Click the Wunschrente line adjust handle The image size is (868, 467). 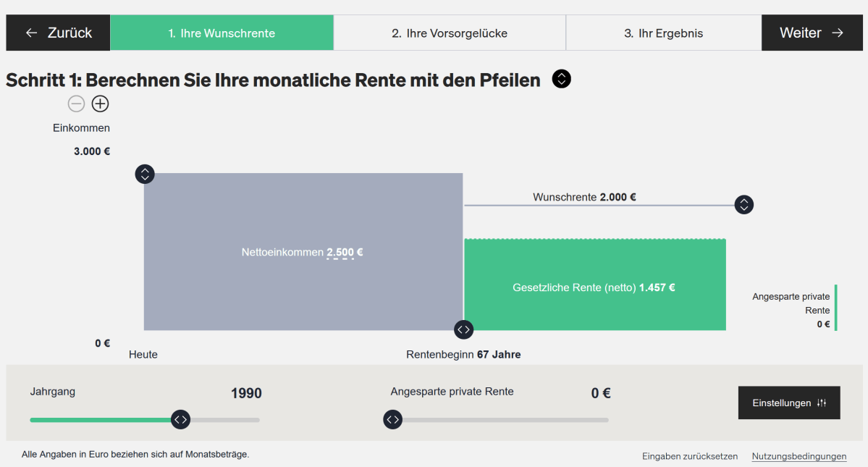pyautogui.click(x=744, y=205)
